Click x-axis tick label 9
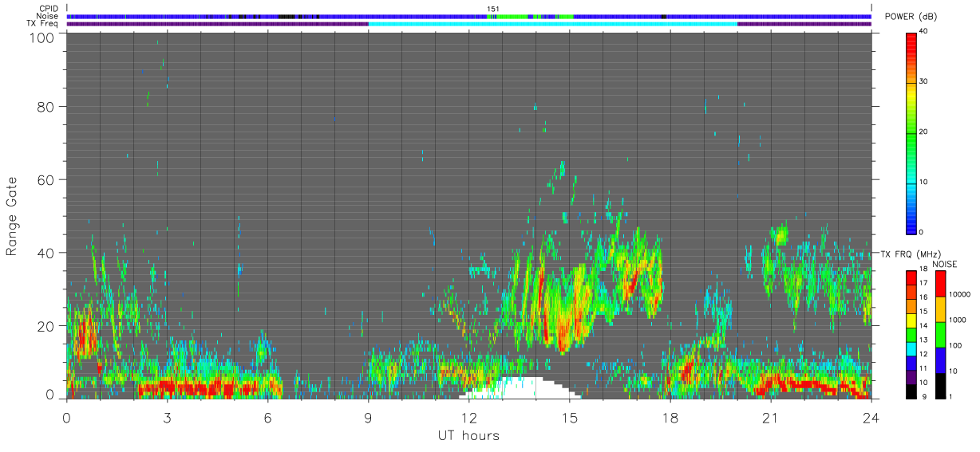 [368, 418]
